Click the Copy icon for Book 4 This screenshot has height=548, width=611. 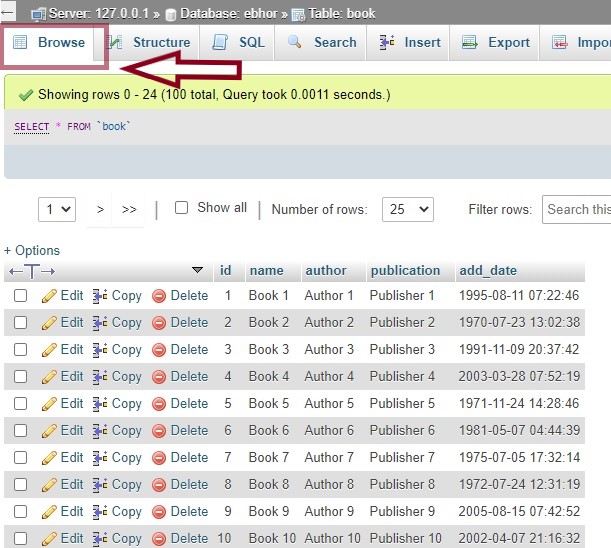point(100,377)
